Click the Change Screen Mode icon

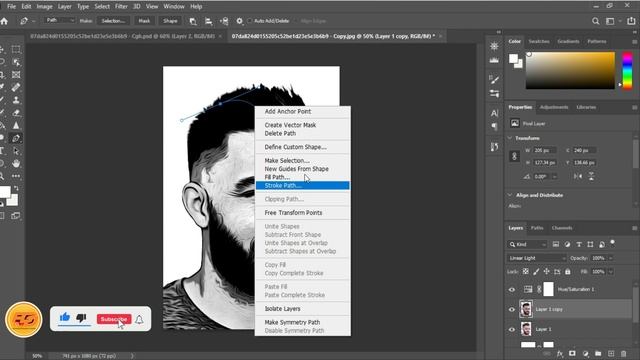click(16, 216)
